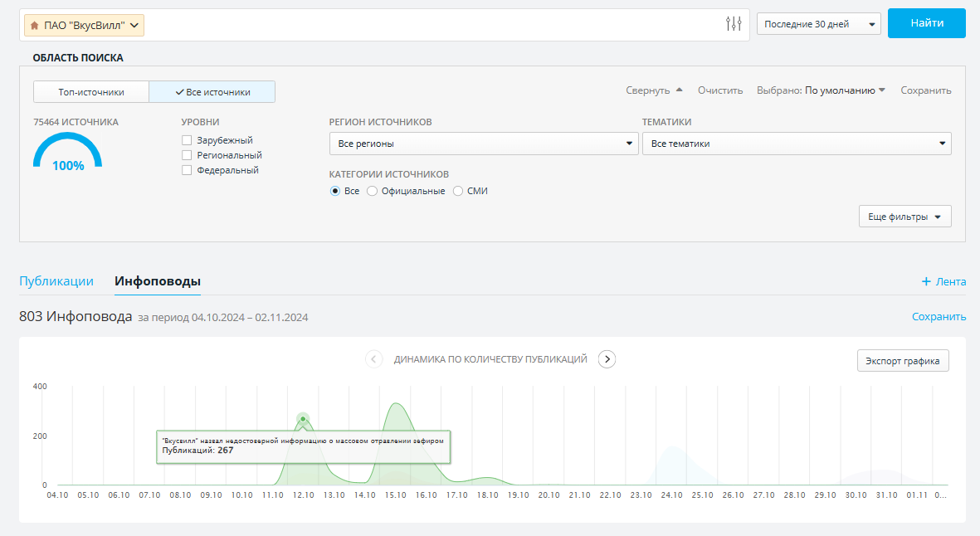The image size is (980, 536).
Task: Enable the Федеральный level checkbox
Action: click(186, 170)
